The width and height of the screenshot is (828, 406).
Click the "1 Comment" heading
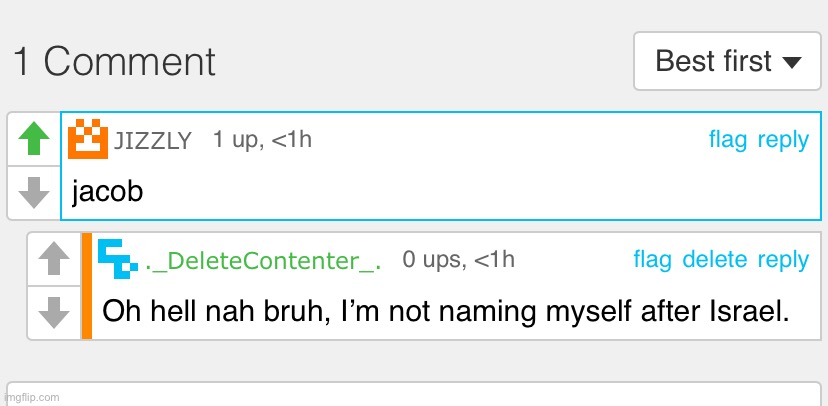click(x=115, y=62)
